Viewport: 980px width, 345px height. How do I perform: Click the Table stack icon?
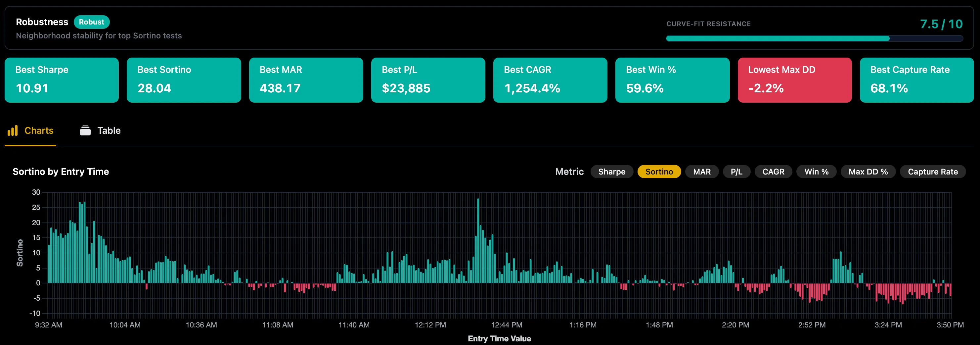85,130
